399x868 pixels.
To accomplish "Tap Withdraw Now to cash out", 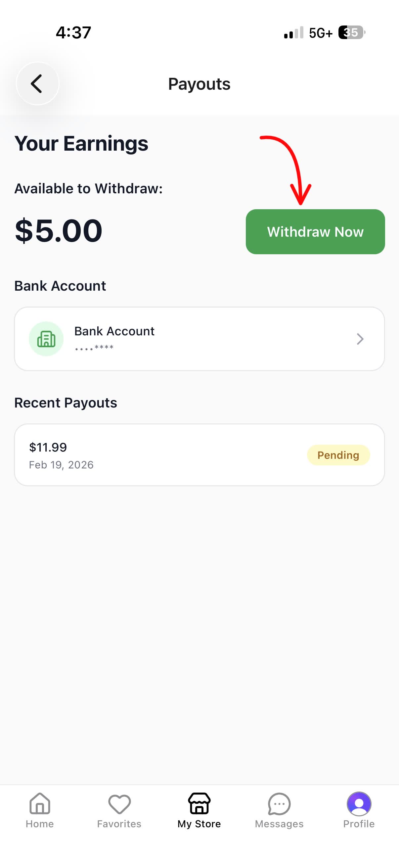I will (x=315, y=231).
